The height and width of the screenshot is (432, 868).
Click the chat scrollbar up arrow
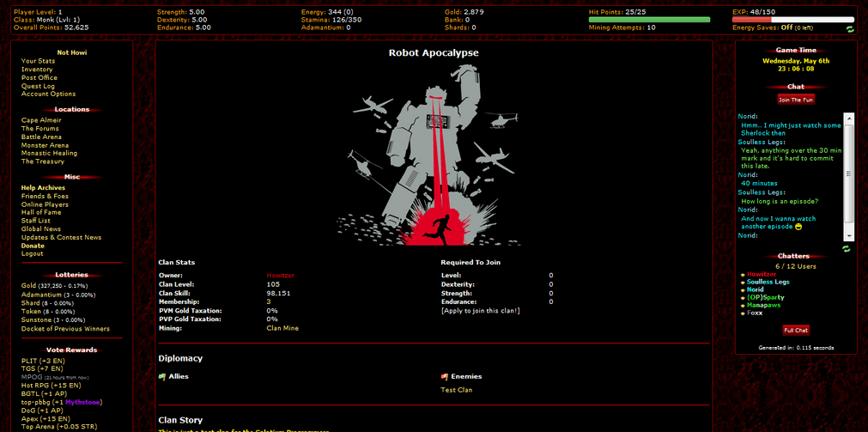coord(848,117)
